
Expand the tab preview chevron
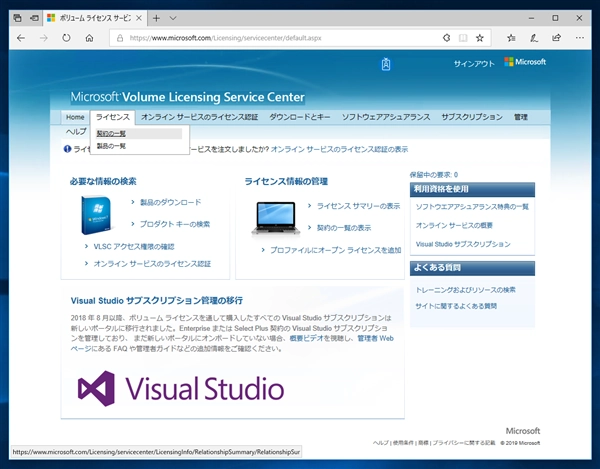coord(173,18)
